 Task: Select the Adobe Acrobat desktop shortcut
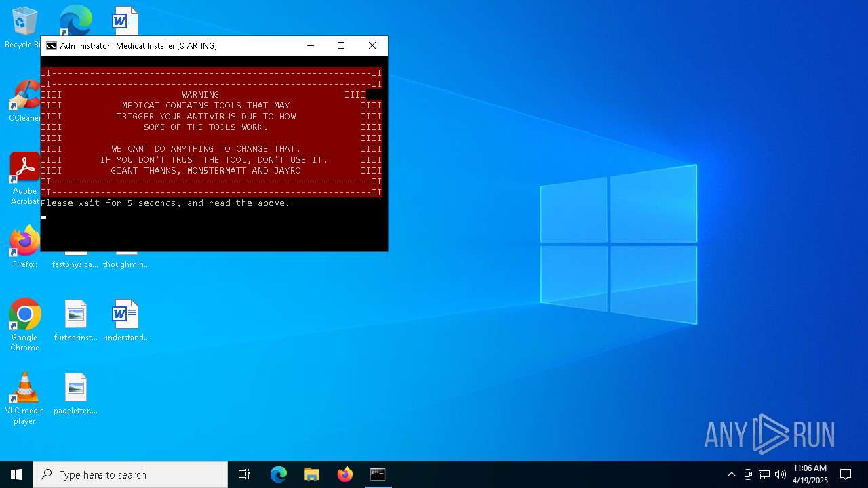[24, 179]
